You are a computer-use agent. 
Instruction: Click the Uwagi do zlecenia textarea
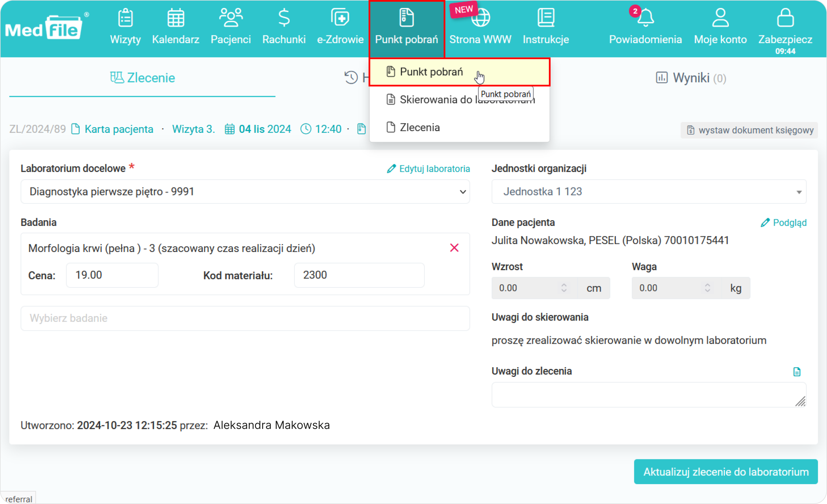pyautogui.click(x=649, y=395)
